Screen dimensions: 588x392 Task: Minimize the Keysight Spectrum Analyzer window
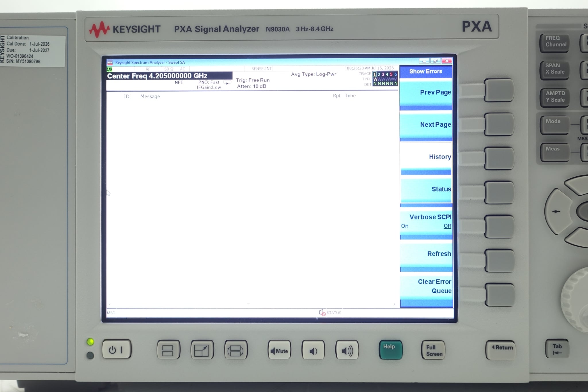tap(424, 61)
